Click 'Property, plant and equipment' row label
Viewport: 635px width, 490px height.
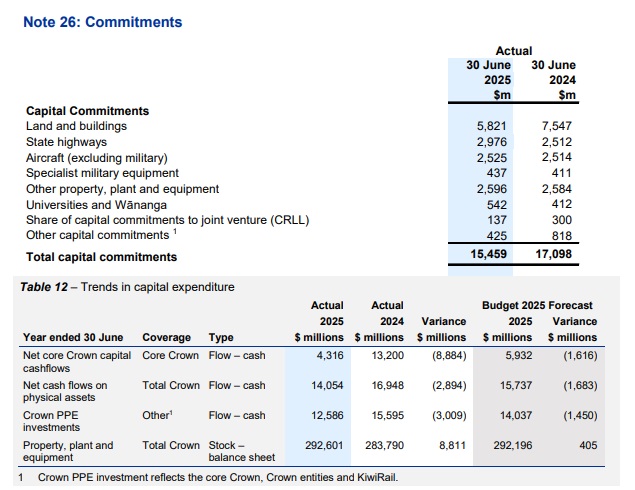point(68,451)
